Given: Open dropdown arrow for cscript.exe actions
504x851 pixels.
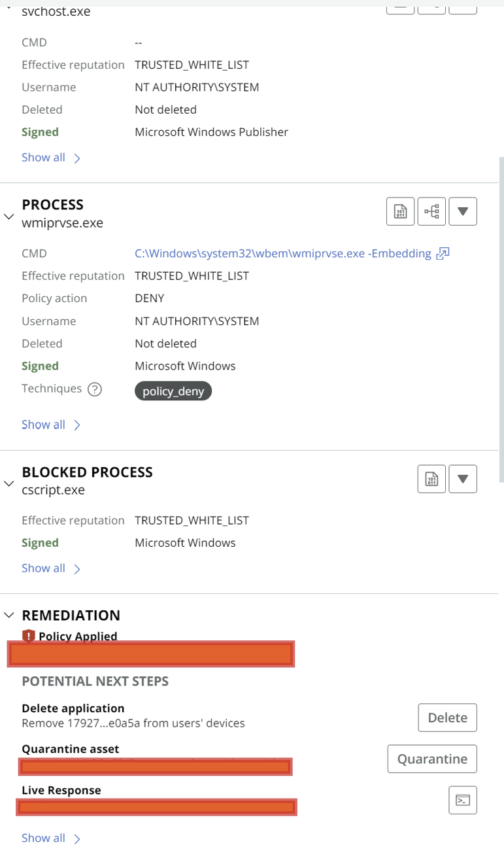Looking at the screenshot, I should pyautogui.click(x=463, y=479).
